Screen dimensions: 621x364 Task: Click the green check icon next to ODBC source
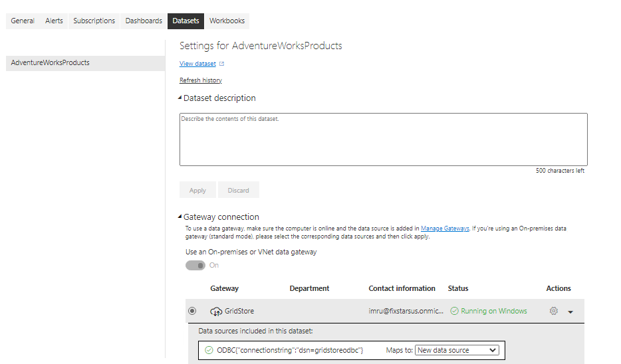coord(209,350)
